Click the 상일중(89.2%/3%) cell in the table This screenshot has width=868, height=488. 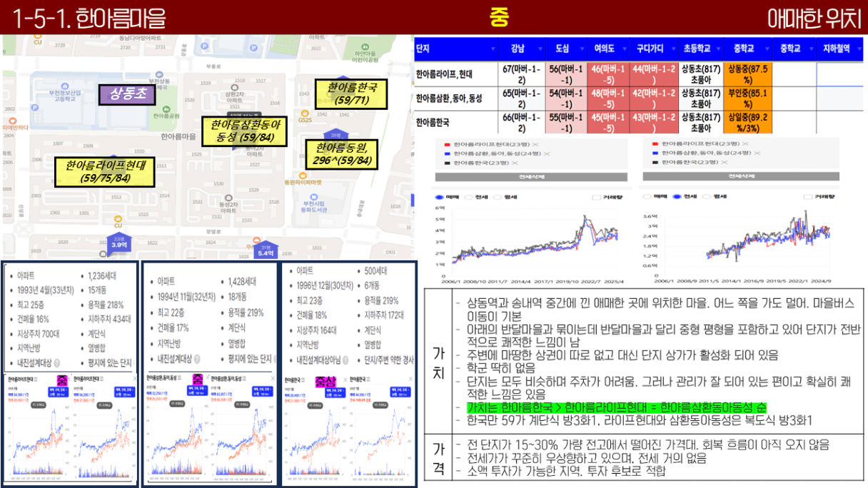[x=747, y=121]
